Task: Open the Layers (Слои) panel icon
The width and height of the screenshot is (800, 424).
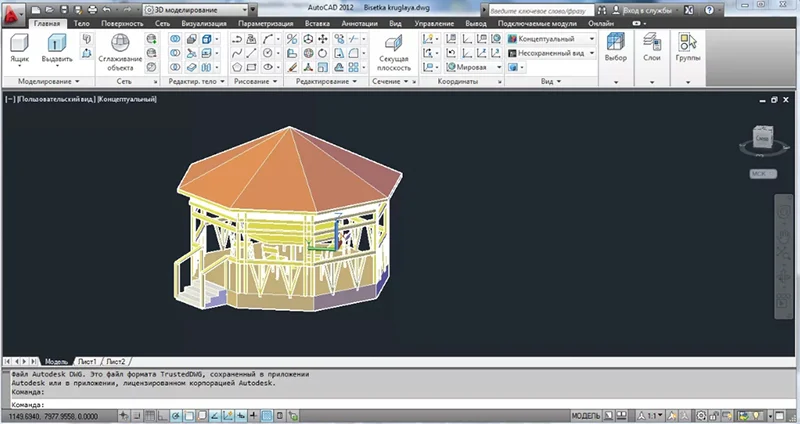Action: coord(651,42)
